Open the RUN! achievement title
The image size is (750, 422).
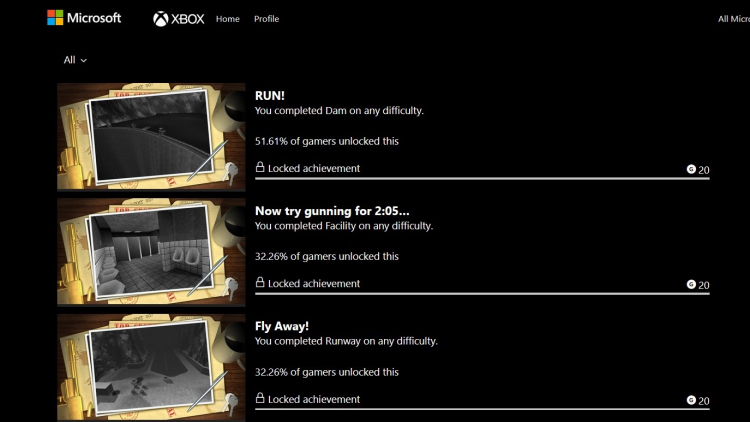point(270,96)
